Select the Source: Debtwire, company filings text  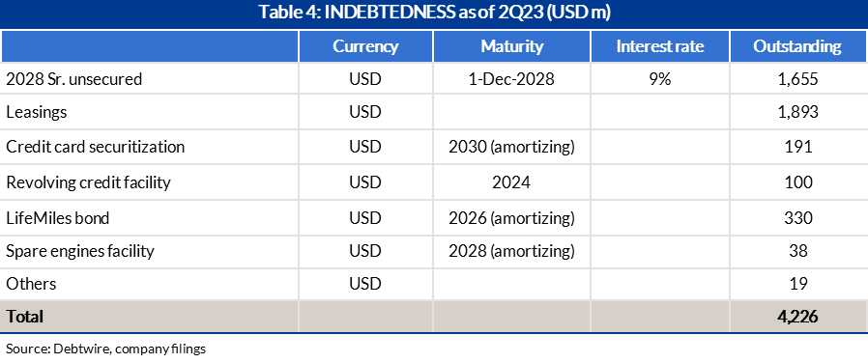[x=106, y=349]
